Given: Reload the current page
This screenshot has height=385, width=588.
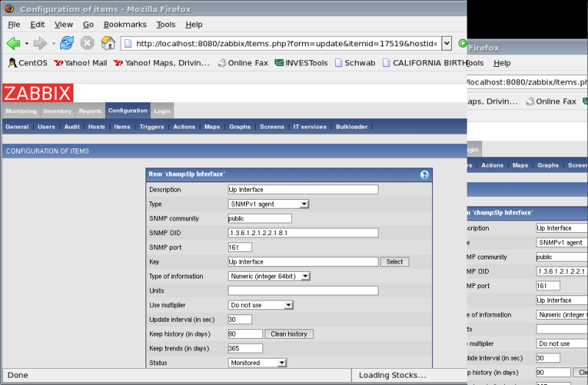Looking at the screenshot, I should pyautogui.click(x=67, y=43).
